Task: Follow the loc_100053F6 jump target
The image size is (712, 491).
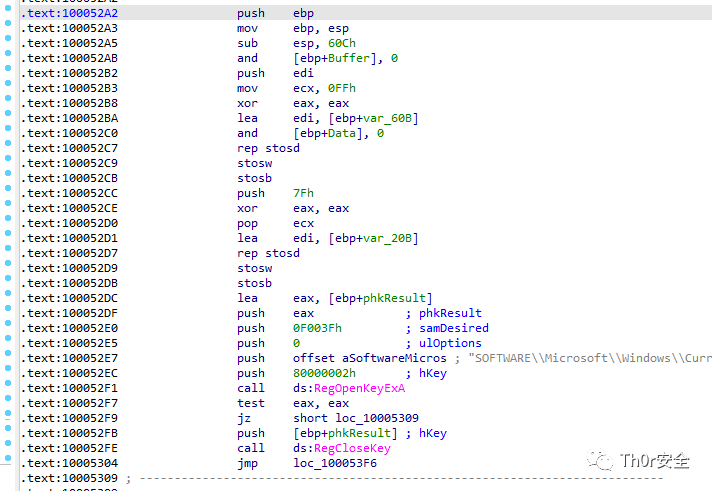Action: tap(335, 463)
